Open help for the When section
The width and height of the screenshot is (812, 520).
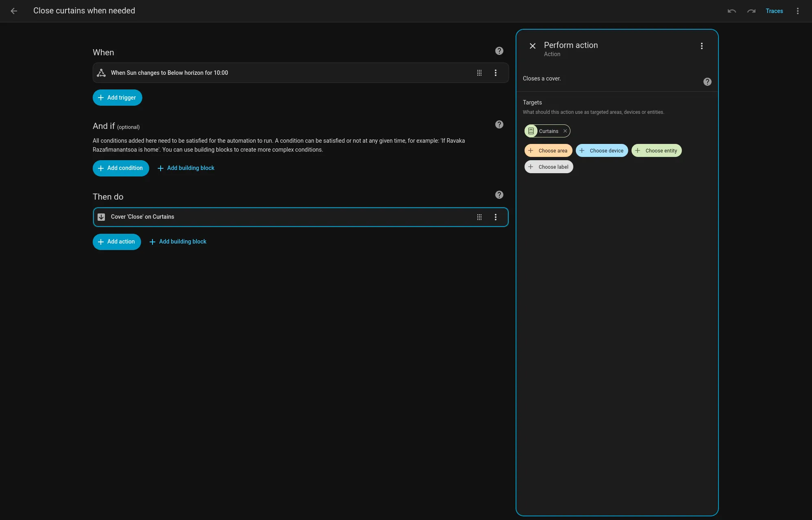click(x=499, y=50)
